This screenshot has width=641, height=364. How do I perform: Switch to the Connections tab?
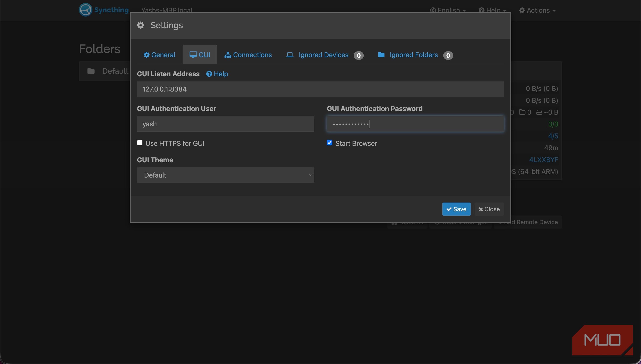pos(248,55)
